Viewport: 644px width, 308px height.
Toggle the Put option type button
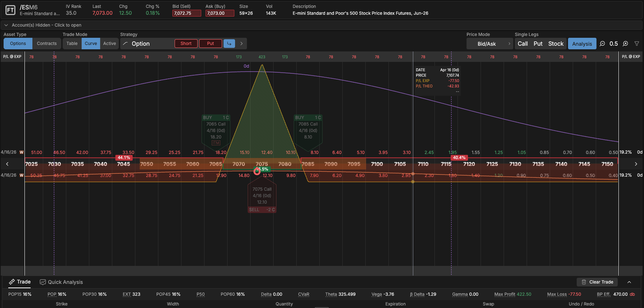211,44
